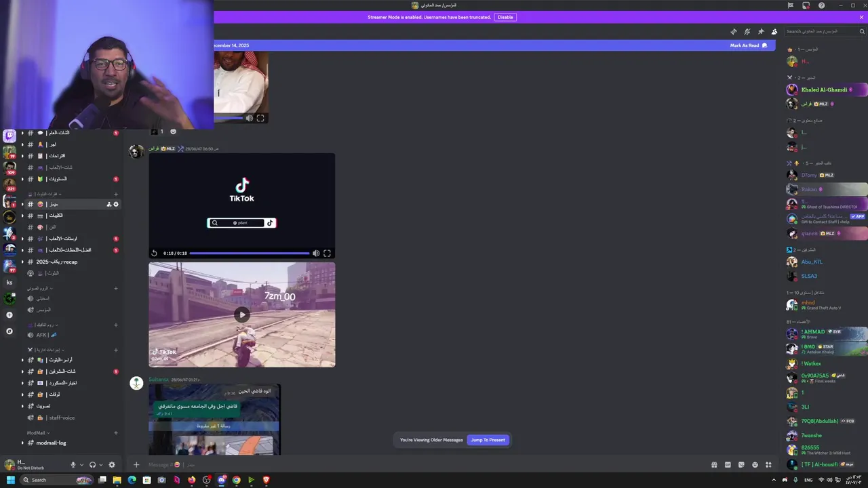Open File Explorer from taskbar
The height and width of the screenshot is (488, 868).
coord(117,480)
